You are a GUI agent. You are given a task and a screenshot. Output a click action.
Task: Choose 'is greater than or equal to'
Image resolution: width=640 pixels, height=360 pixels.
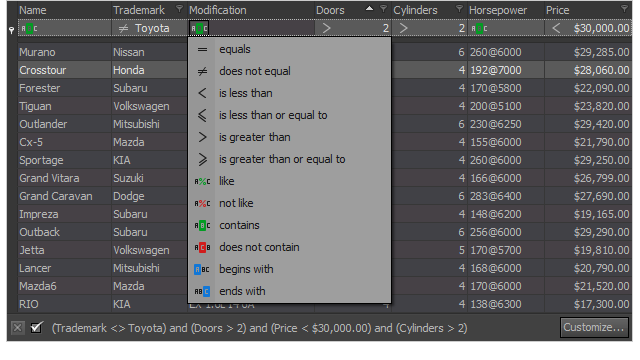(289, 160)
